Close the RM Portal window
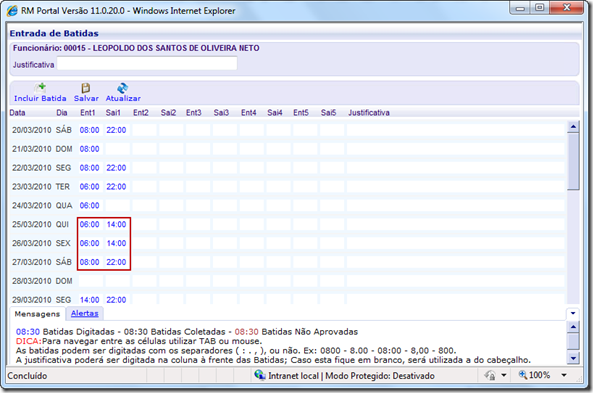The width and height of the screenshot is (593, 393). (567, 8)
